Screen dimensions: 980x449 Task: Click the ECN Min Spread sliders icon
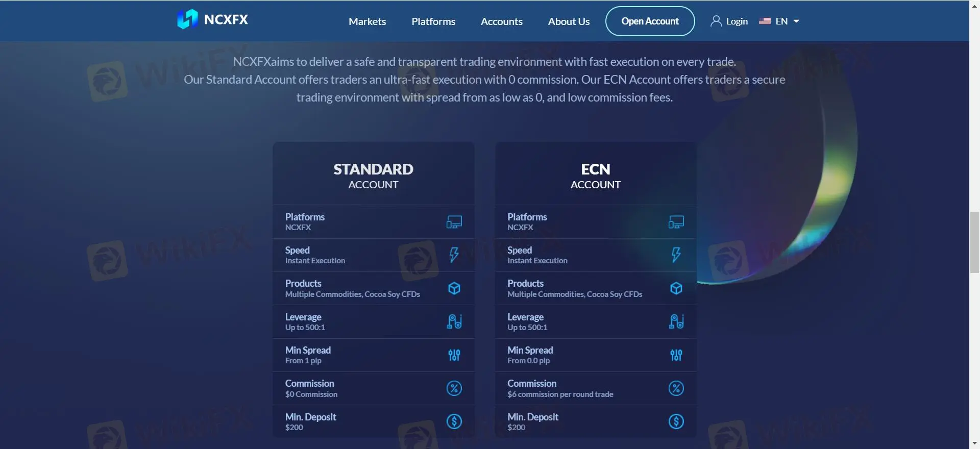tap(676, 355)
